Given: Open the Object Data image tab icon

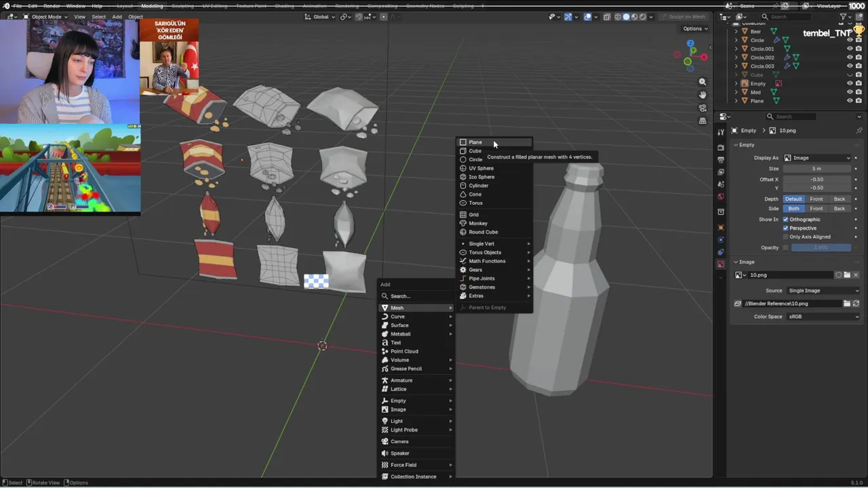Looking at the screenshot, I should [721, 264].
